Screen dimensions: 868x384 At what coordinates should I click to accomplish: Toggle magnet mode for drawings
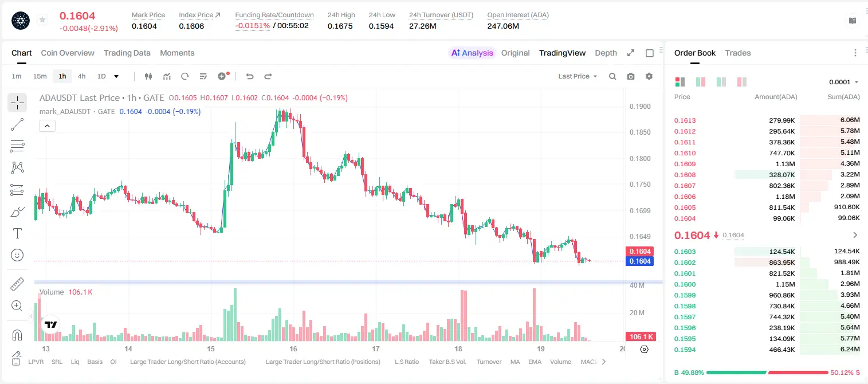17,335
